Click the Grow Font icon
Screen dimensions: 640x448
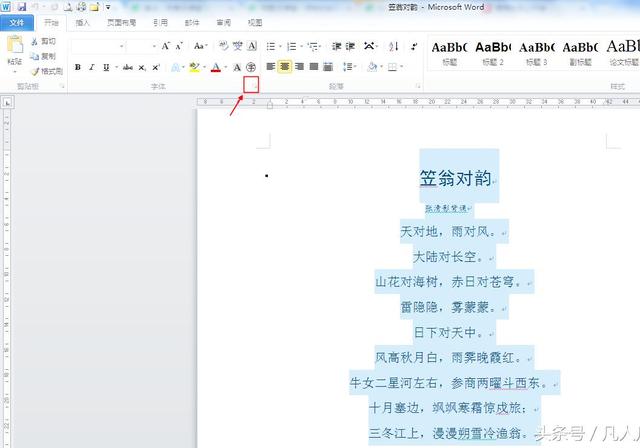tap(165, 46)
